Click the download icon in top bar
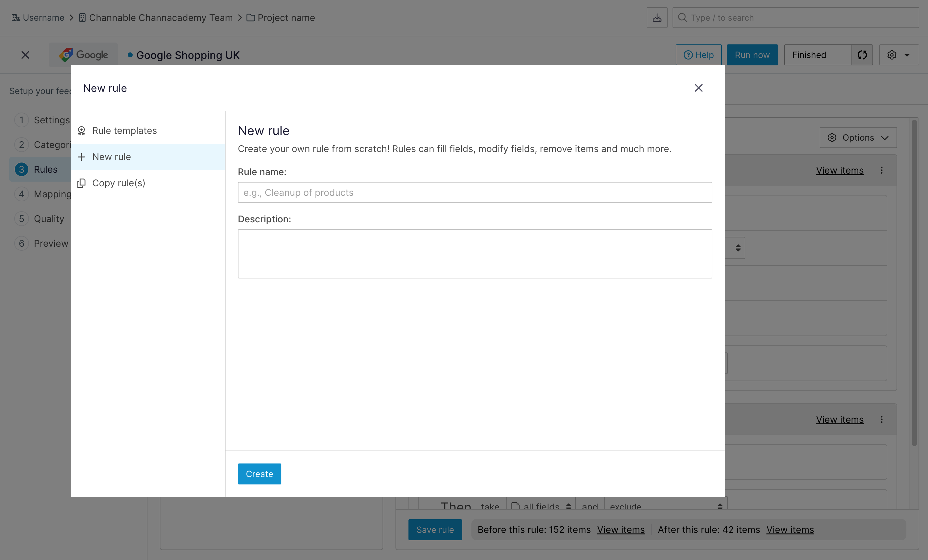 tap(657, 18)
